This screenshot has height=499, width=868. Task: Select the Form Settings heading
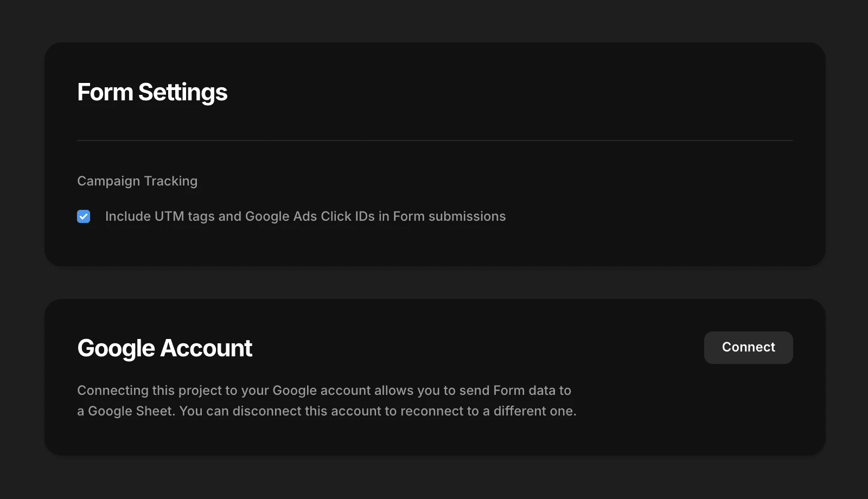(x=152, y=92)
